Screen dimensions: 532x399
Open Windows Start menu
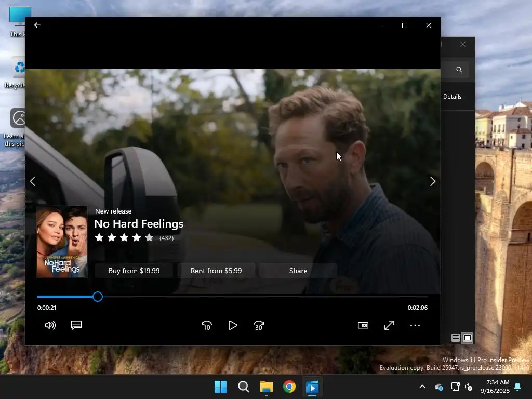(220, 387)
